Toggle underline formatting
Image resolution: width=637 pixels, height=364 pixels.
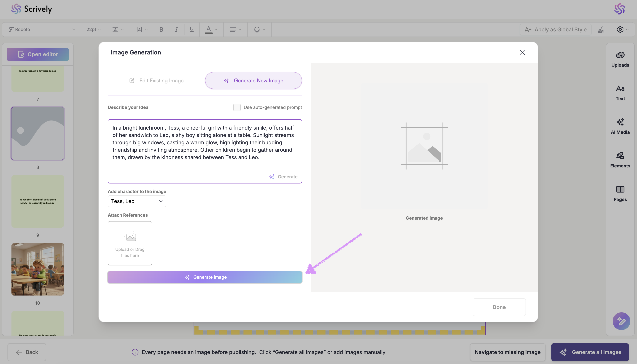[192, 30]
